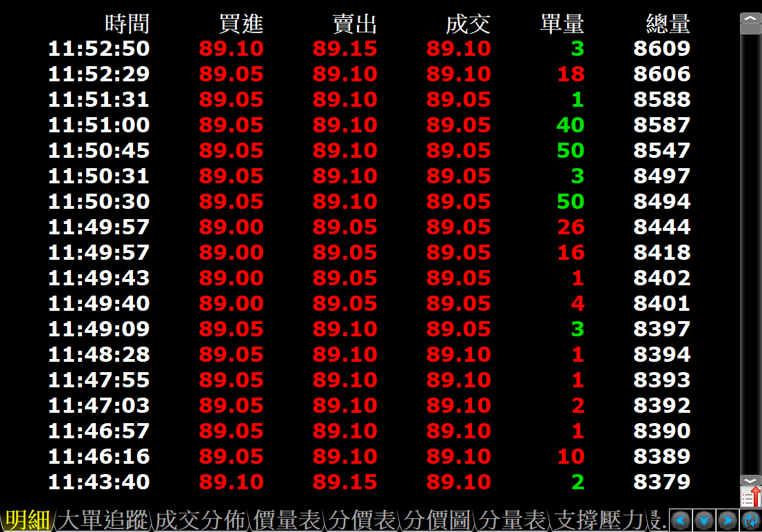Click the vertical scrollbar thumb
Image resolution: width=762 pixels, height=532 pixels.
[751, 29]
